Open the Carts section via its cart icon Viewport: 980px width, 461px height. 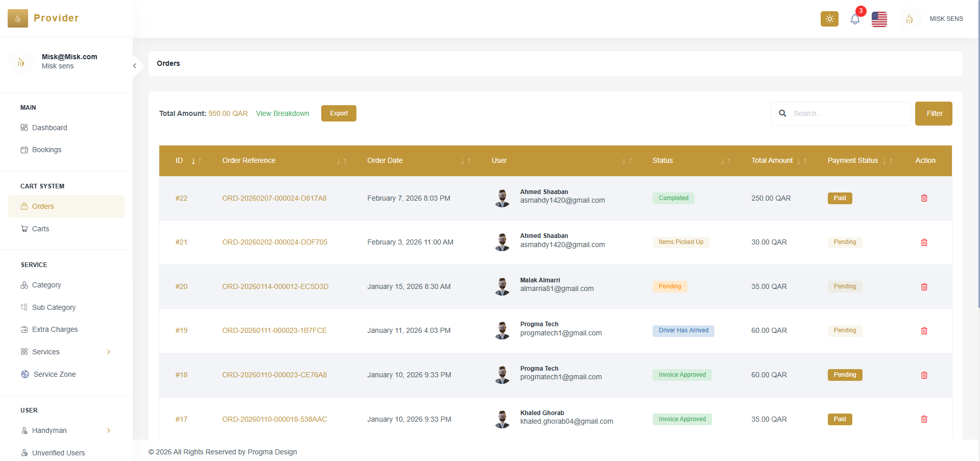point(25,228)
